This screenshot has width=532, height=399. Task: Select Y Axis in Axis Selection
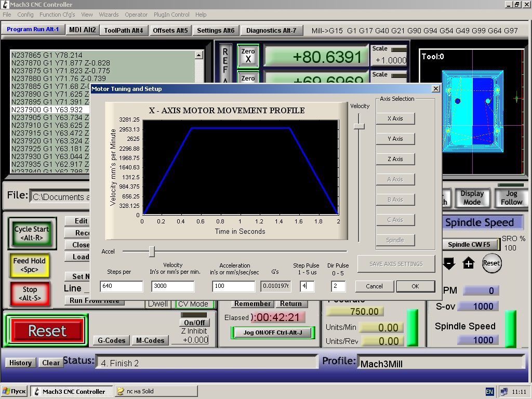[x=395, y=139]
